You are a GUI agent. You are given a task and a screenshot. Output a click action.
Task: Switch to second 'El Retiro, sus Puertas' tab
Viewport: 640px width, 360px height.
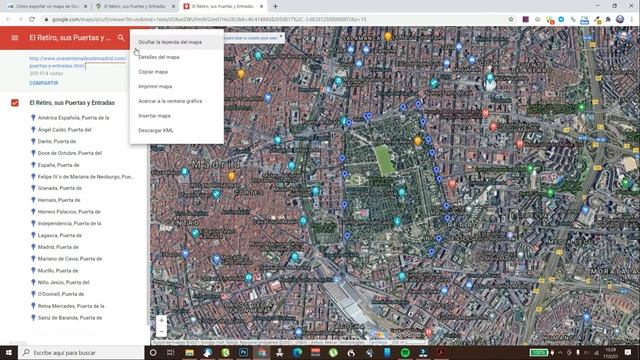(x=135, y=7)
